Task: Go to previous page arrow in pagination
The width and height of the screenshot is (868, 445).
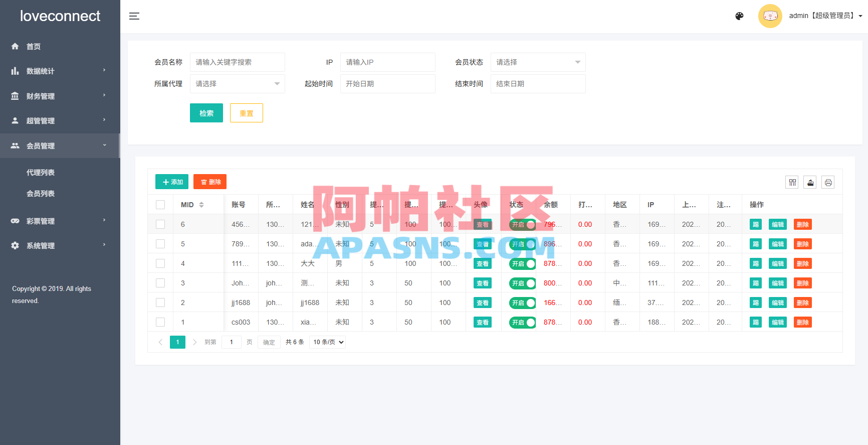Action: 160,342
